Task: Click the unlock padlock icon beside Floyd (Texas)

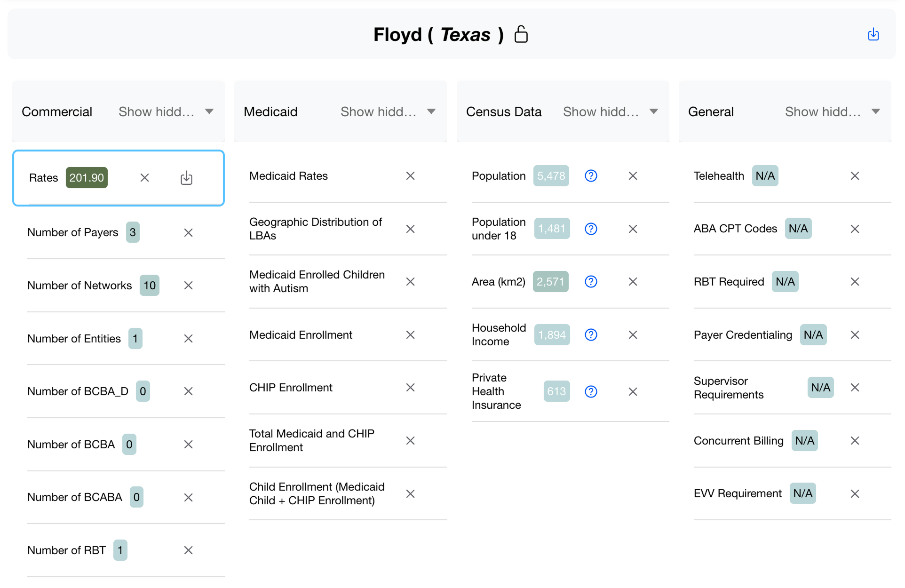Action: pyautogui.click(x=521, y=34)
